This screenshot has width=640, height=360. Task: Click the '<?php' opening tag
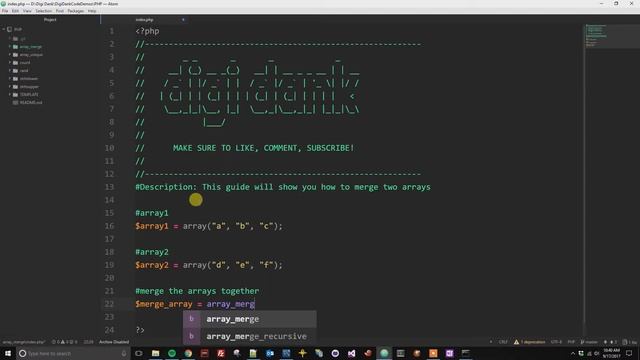pos(147,31)
